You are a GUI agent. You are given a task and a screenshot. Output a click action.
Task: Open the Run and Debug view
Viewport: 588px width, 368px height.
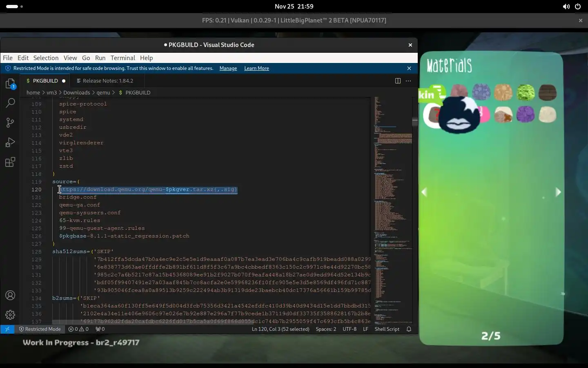point(10,142)
